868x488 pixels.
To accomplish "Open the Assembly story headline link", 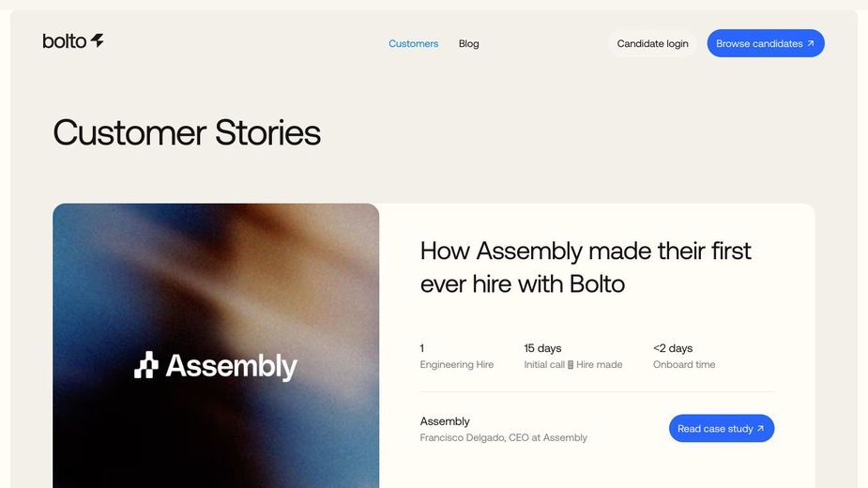I will 586,267.
